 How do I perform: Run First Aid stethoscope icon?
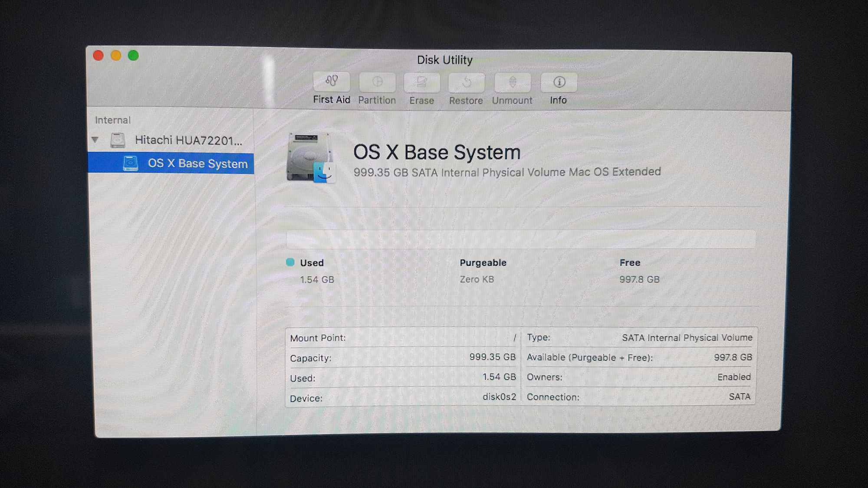[332, 82]
